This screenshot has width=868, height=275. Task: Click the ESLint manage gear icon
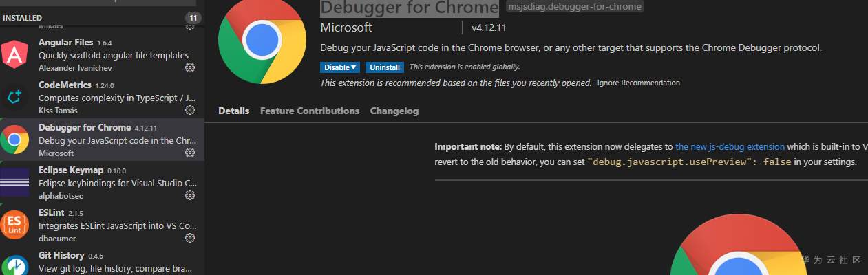(x=190, y=239)
